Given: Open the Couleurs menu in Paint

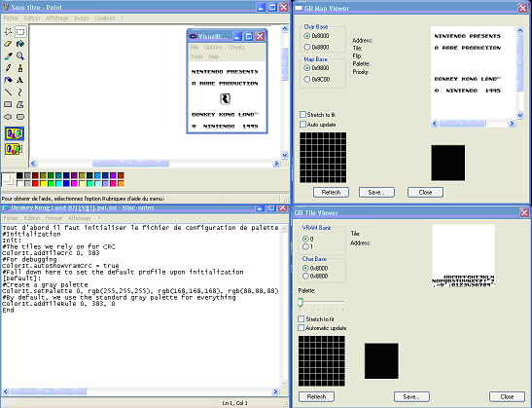Looking at the screenshot, I should (x=104, y=18).
